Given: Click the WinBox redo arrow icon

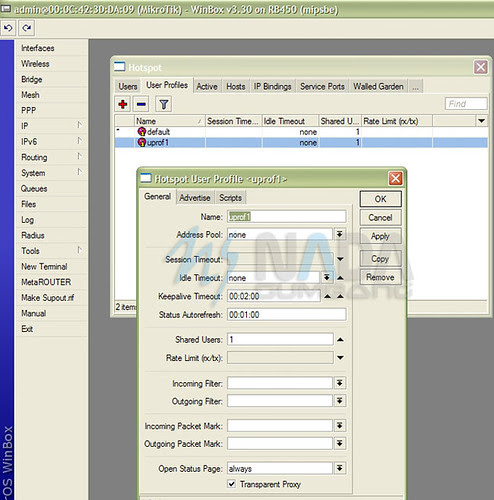Looking at the screenshot, I should (x=27, y=28).
